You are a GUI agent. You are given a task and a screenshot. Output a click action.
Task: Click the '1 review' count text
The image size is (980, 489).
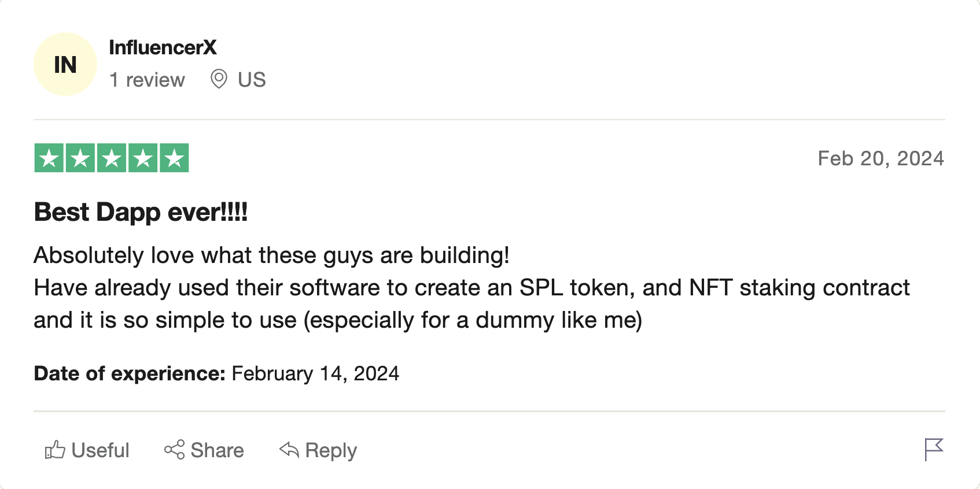(147, 80)
